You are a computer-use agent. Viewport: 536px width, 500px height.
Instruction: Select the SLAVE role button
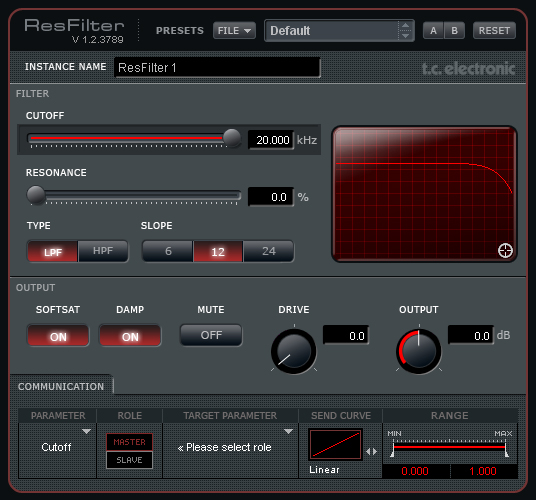pos(129,460)
